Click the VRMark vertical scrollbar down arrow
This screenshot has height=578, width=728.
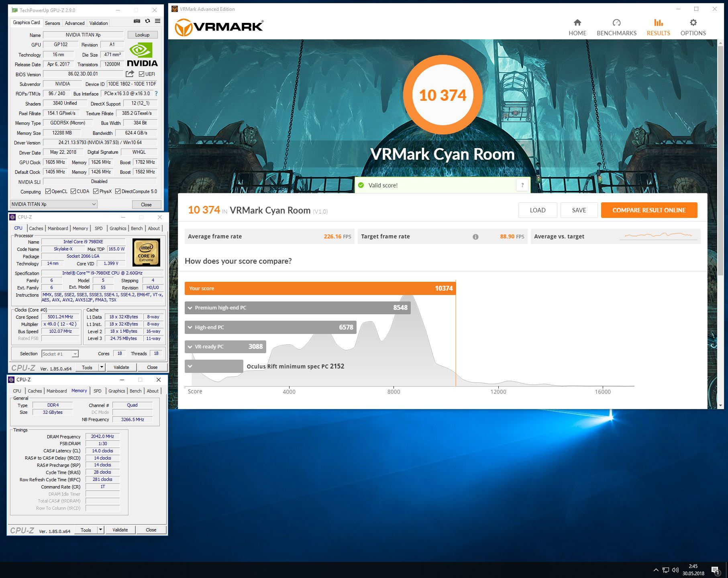[x=721, y=405]
